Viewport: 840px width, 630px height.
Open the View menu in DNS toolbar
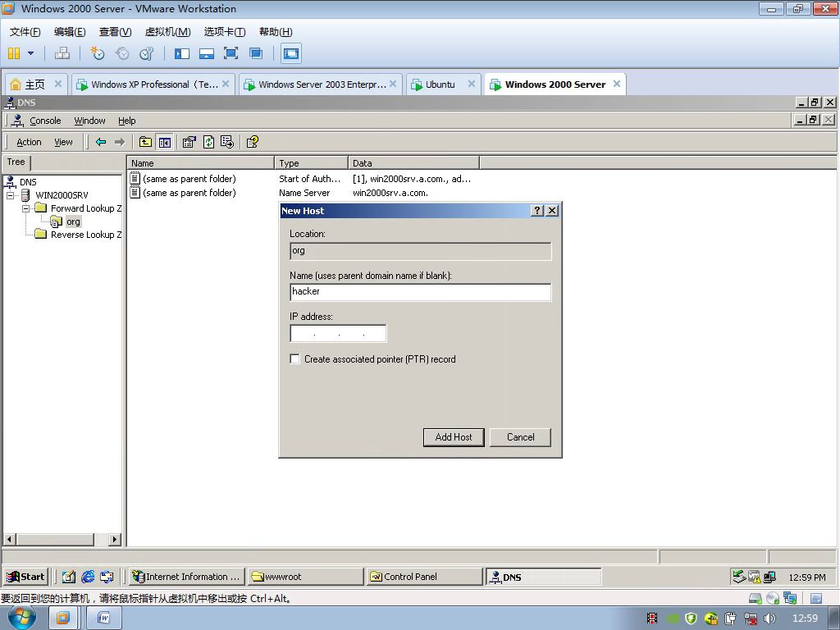click(63, 142)
